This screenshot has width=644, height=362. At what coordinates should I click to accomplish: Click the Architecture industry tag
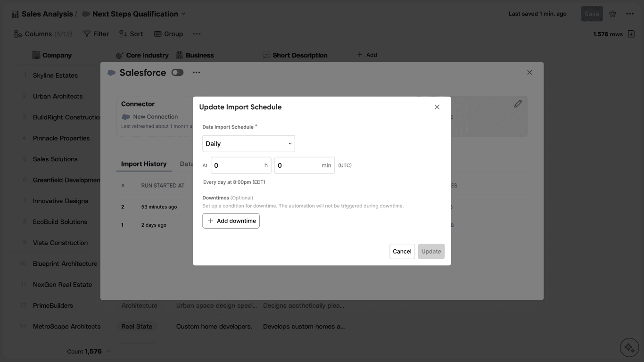[140, 305]
